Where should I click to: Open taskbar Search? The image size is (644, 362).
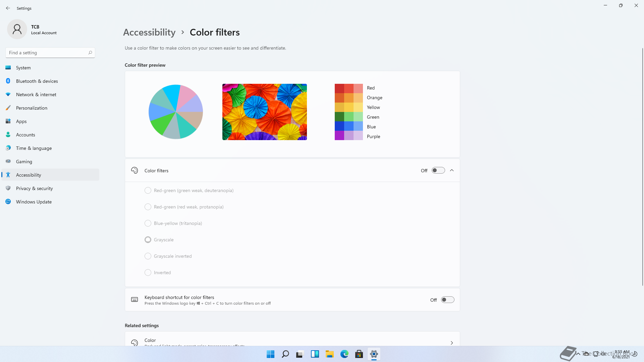pos(285,354)
